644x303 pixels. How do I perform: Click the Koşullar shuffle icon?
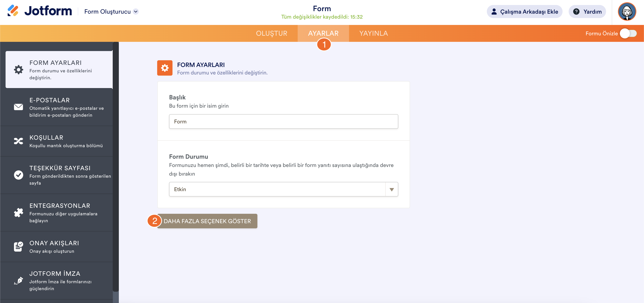19,141
